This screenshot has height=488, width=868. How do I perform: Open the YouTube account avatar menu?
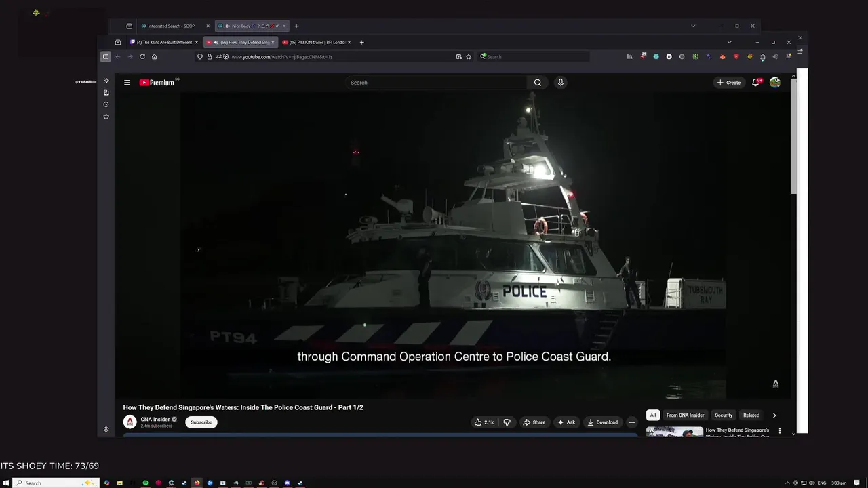click(775, 83)
